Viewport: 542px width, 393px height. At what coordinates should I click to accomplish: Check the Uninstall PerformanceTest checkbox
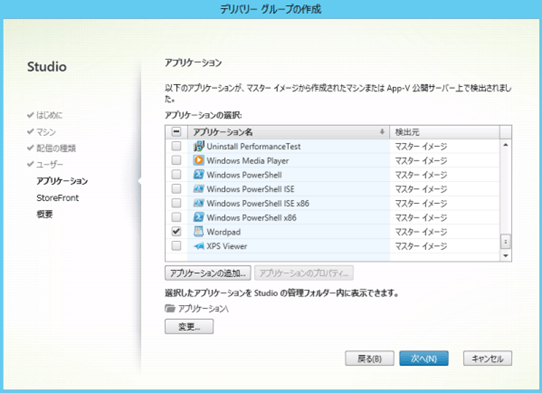coord(176,146)
